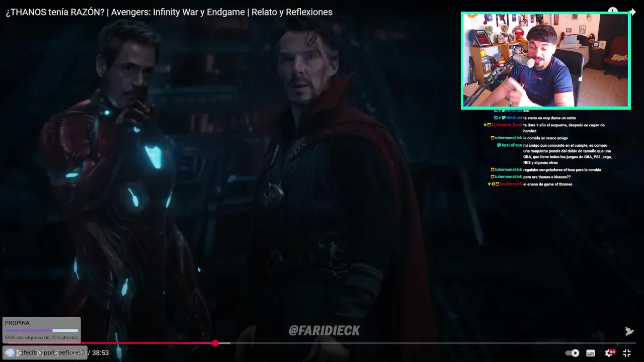
Task: Click '65% del objetivo de 75 Cafecitos' text
Action: 41,337
